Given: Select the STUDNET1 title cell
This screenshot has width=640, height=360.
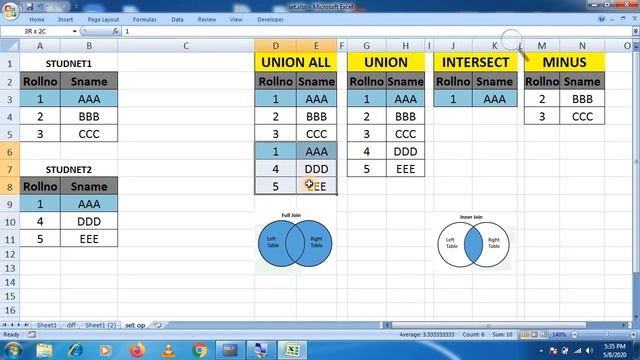Looking at the screenshot, I should 69,64.
